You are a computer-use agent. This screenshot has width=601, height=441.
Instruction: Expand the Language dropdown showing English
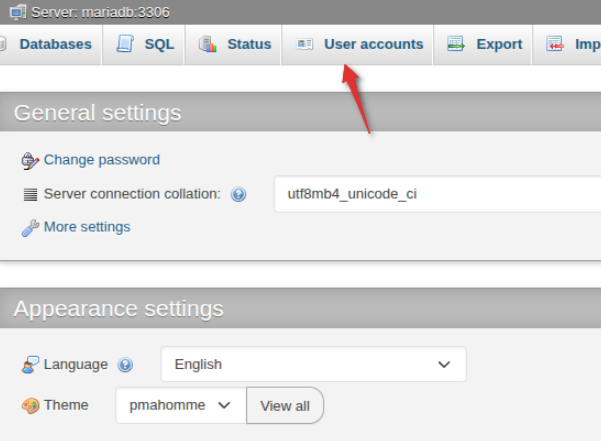pos(314,364)
